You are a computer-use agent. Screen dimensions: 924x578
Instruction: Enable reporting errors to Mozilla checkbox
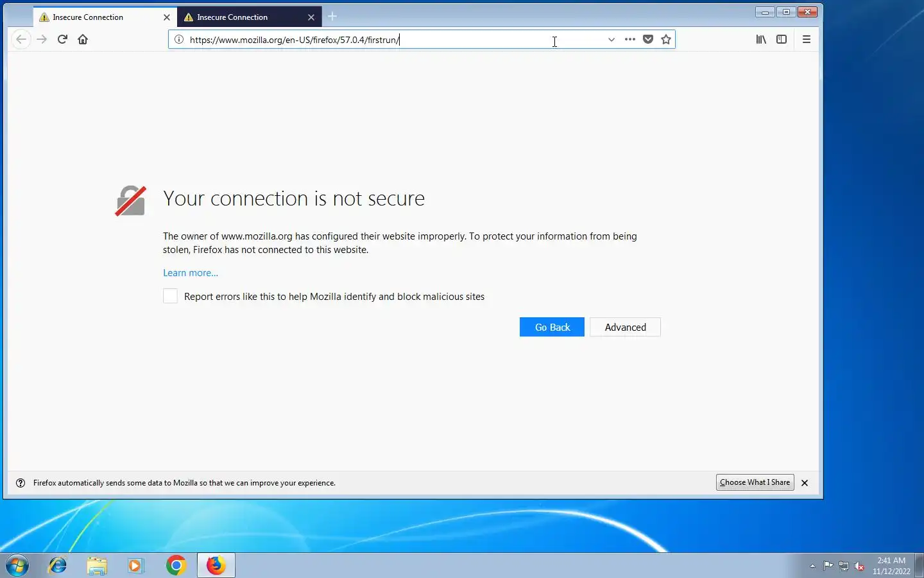[x=170, y=296]
